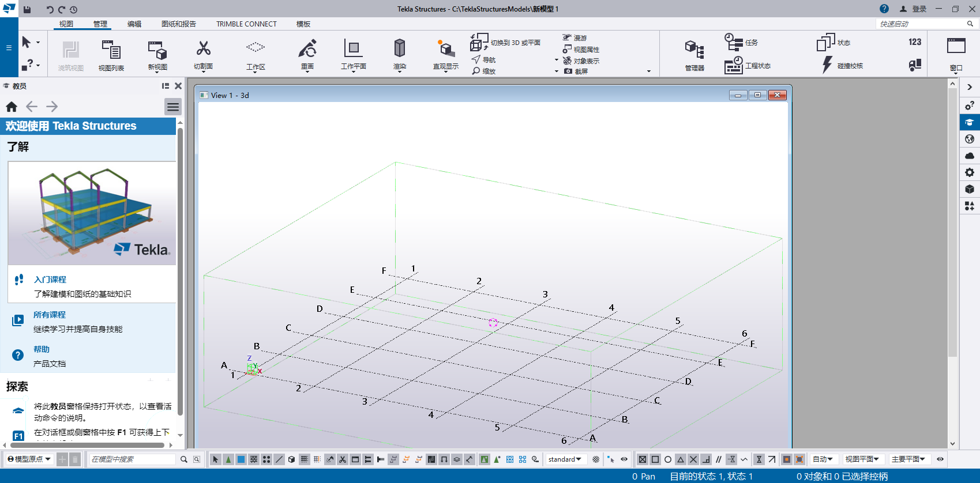Click the 重画 redraw icon
980x483 pixels.
click(x=307, y=48)
